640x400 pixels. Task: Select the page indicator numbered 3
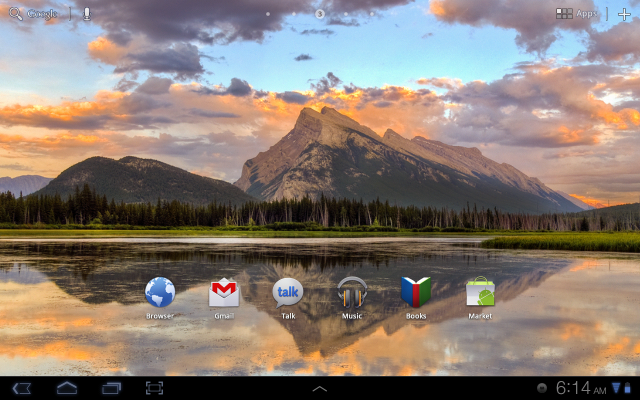click(x=320, y=14)
